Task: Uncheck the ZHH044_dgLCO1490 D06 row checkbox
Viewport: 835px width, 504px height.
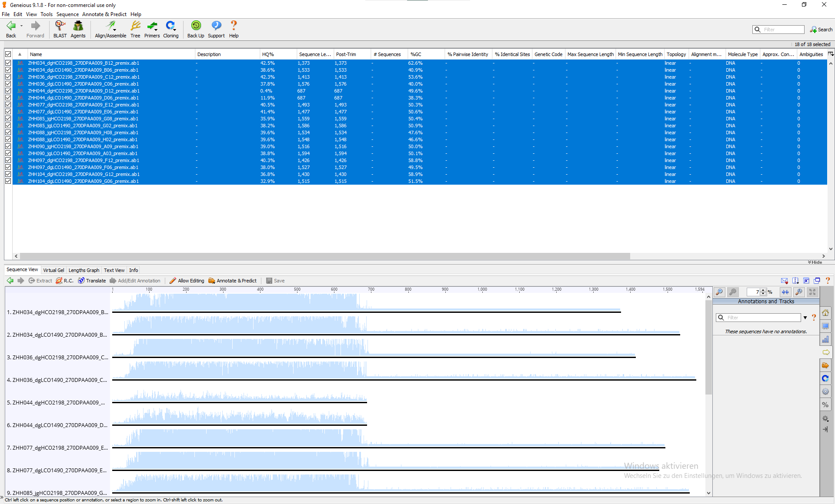Action: [8, 98]
